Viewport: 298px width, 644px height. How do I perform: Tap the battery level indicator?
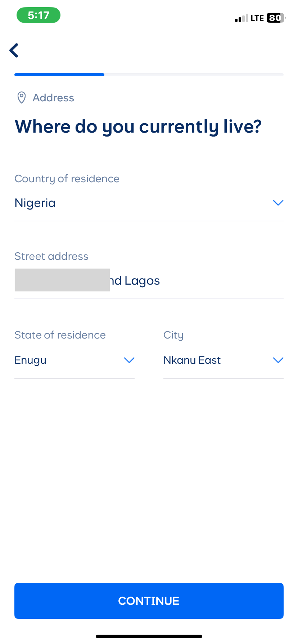click(276, 18)
